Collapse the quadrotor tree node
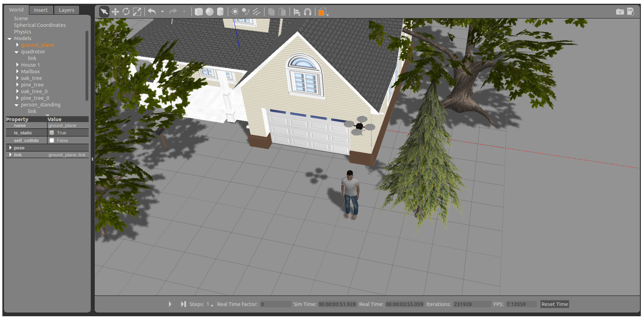Screen dimensions: 644x319 coord(17,52)
